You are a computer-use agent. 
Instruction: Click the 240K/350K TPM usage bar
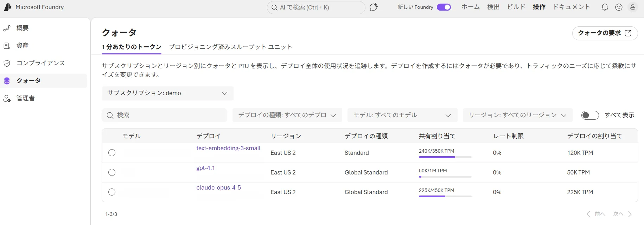coord(445,157)
